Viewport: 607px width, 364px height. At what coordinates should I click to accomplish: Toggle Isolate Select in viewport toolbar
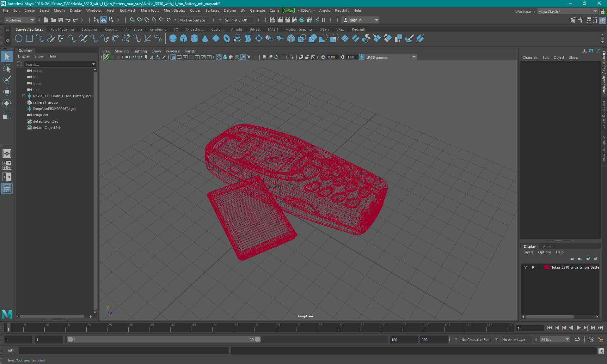(291, 57)
